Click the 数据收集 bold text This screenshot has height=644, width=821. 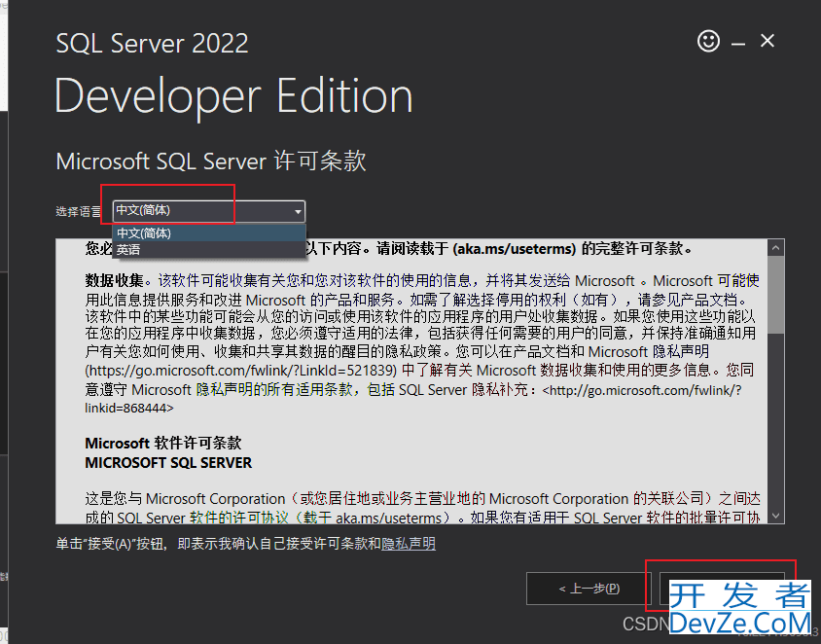pyautogui.click(x=114, y=280)
